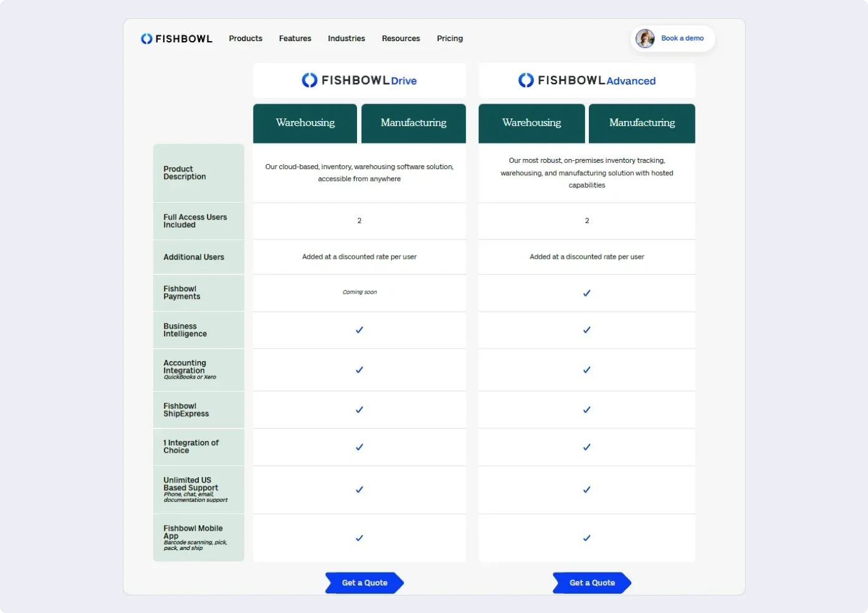Select the Manufacturing tab under Fishbowl Drive

pyautogui.click(x=414, y=123)
